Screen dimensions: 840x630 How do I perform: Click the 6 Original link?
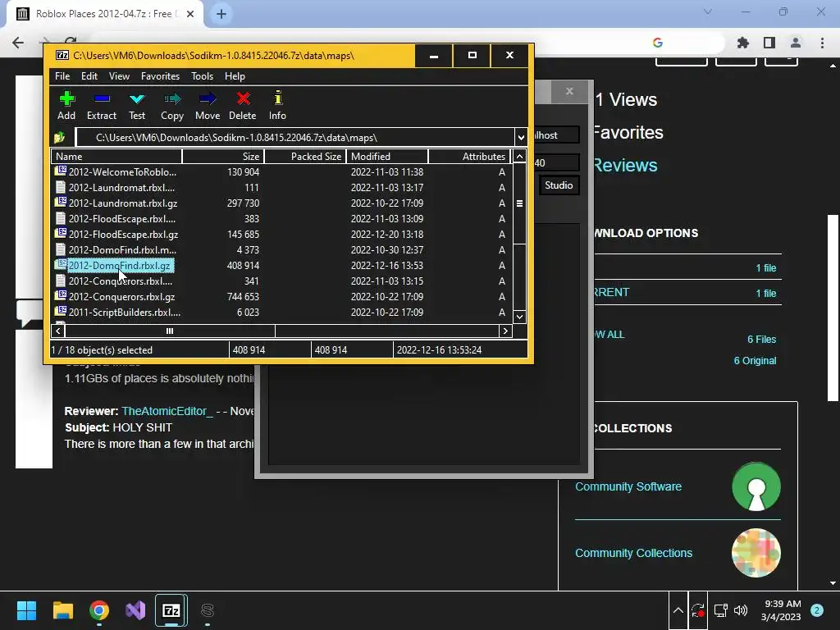tap(755, 361)
